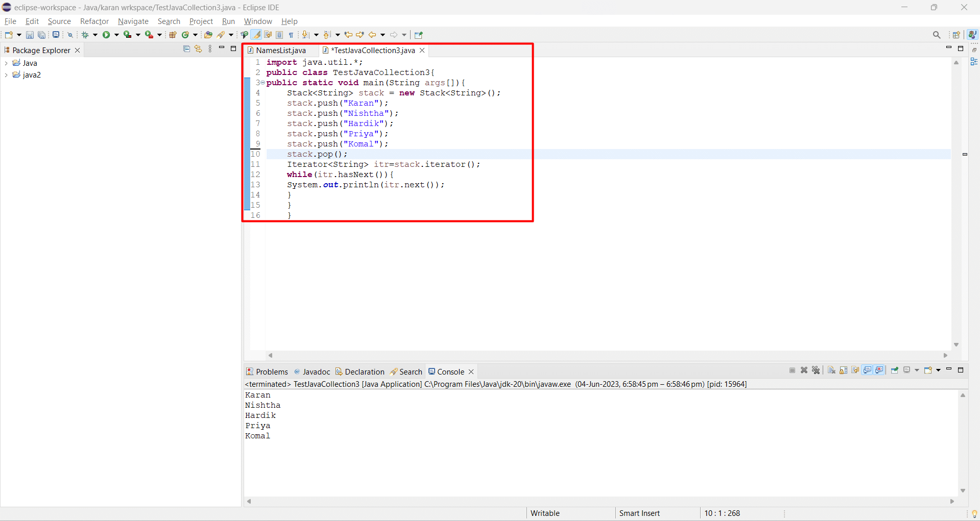Toggle Show Console on Standard Error
980x521 pixels.
[879, 370]
